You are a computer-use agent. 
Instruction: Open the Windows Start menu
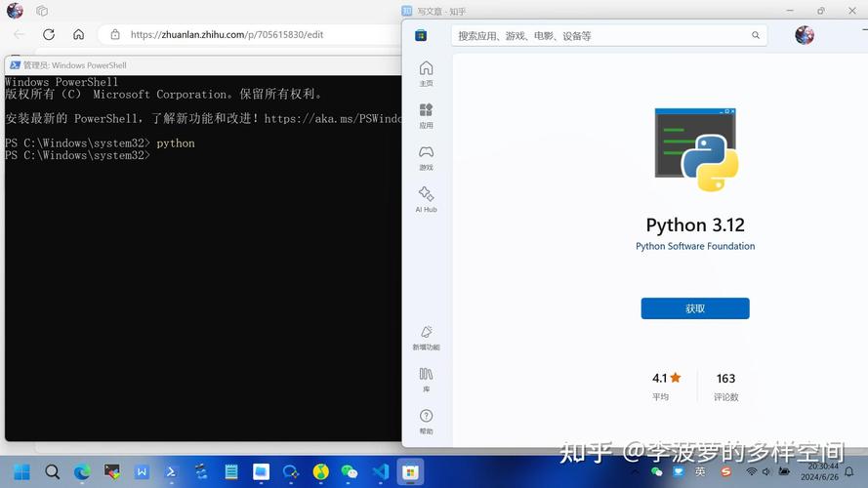point(22,472)
